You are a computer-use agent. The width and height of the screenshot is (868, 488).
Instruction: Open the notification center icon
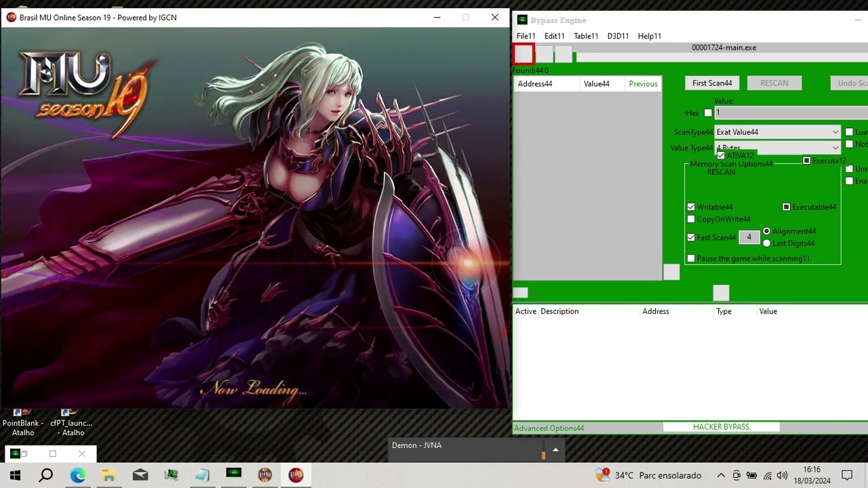click(847, 475)
